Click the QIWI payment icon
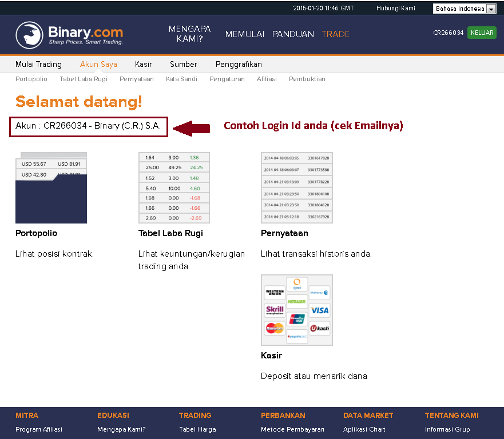The width and height of the screenshot is (504, 439). click(297, 284)
